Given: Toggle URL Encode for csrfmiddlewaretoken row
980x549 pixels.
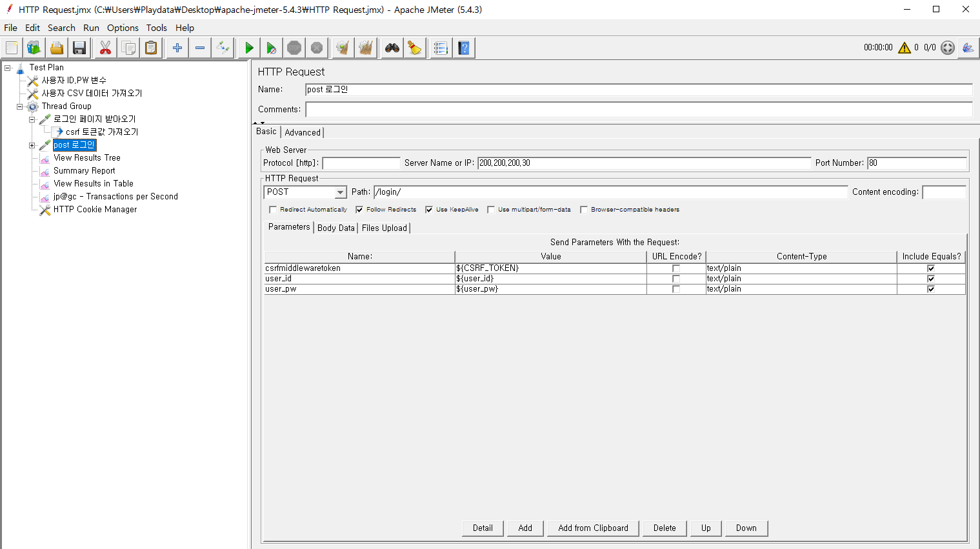Looking at the screenshot, I should click(676, 268).
